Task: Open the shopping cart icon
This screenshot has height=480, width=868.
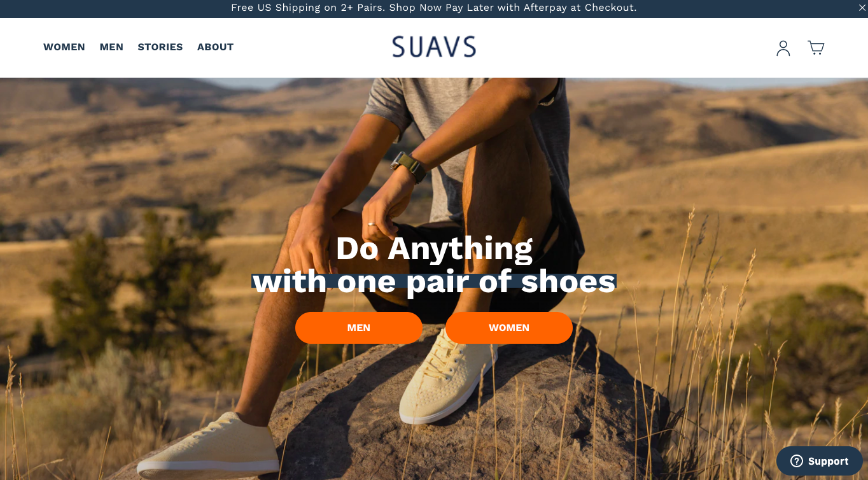Action: (816, 48)
